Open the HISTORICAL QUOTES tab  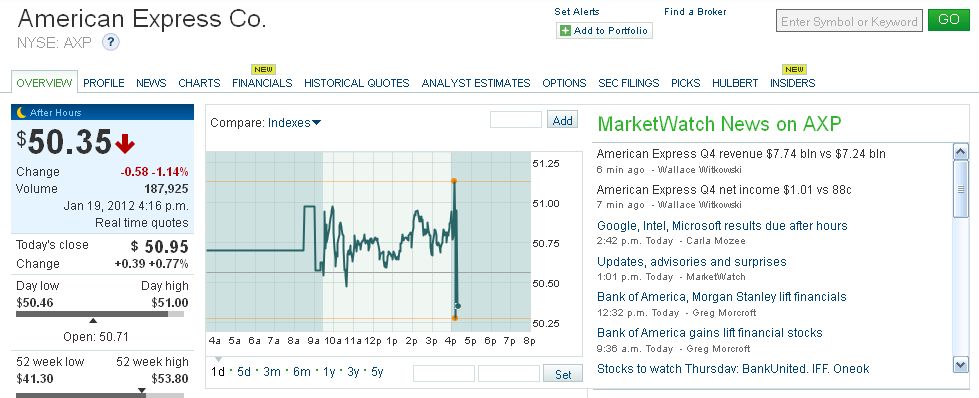coord(357,82)
